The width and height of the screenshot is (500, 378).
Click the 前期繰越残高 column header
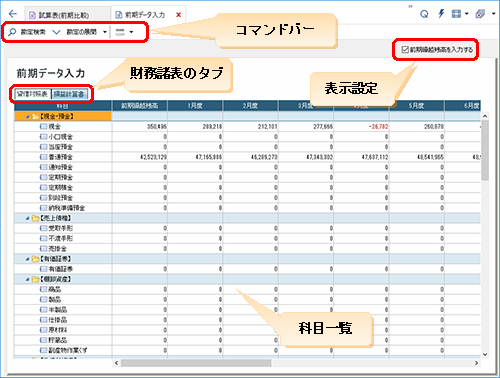[140, 106]
